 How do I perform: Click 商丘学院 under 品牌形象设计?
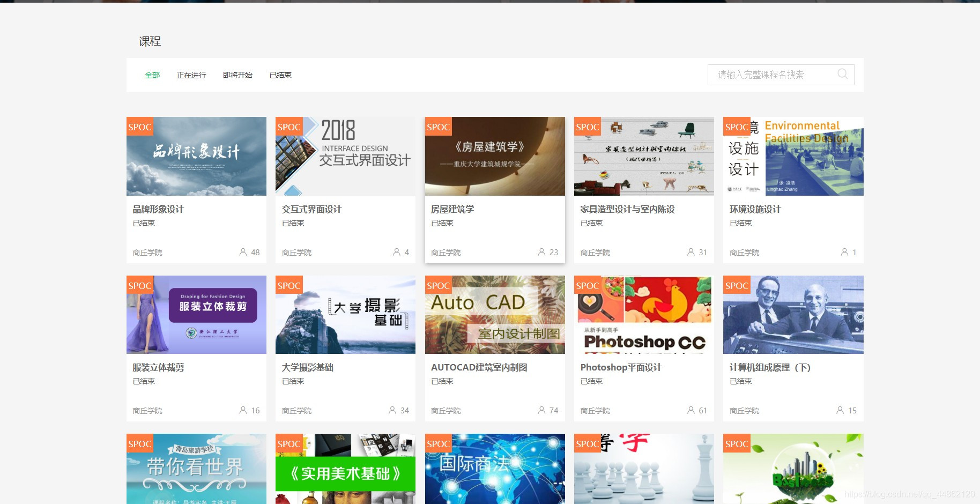pos(147,253)
